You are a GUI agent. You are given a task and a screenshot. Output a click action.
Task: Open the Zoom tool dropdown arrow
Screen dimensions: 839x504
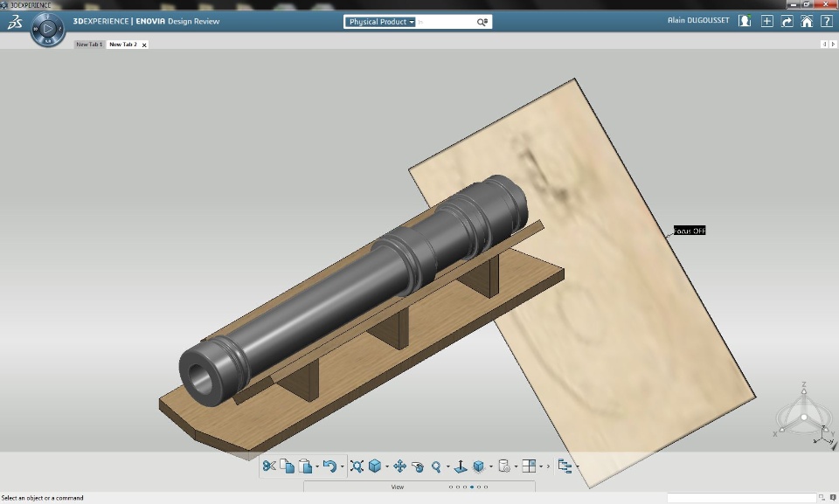447,466
